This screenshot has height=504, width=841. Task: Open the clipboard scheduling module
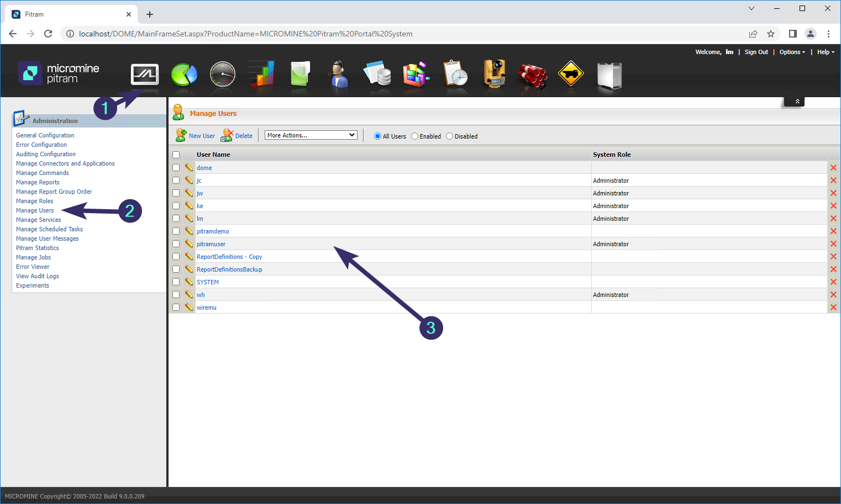(x=455, y=75)
